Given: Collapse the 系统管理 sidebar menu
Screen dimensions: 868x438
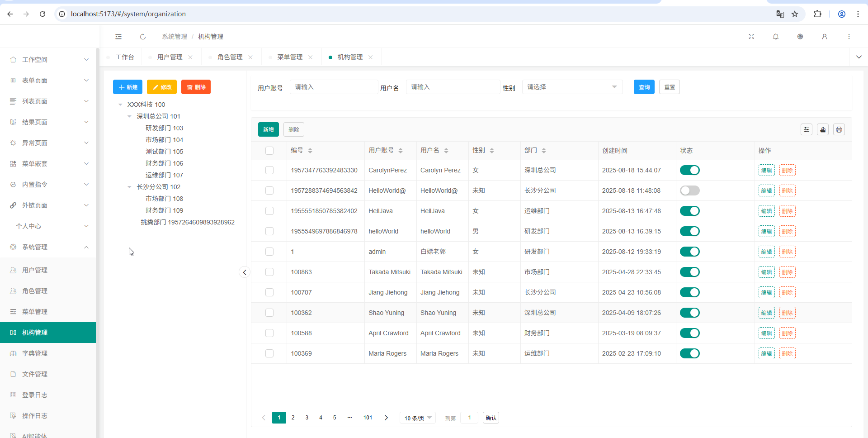Looking at the screenshot, I should (x=48, y=247).
